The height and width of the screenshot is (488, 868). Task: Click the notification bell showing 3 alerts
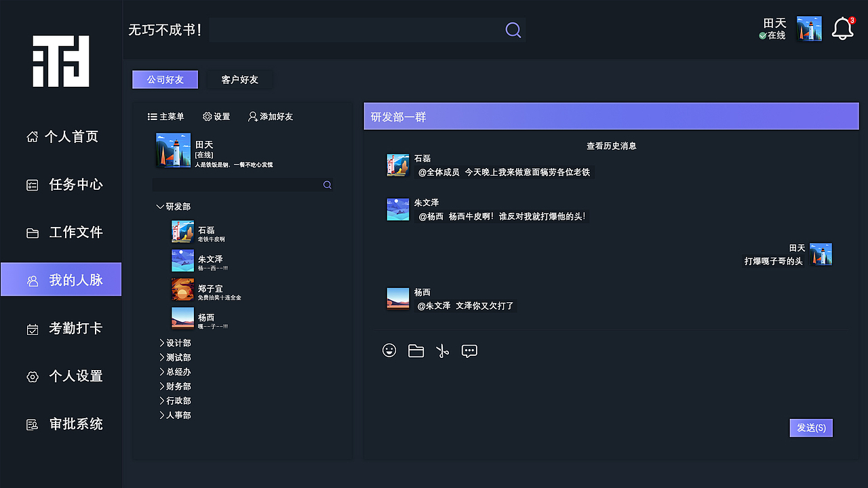click(x=842, y=28)
